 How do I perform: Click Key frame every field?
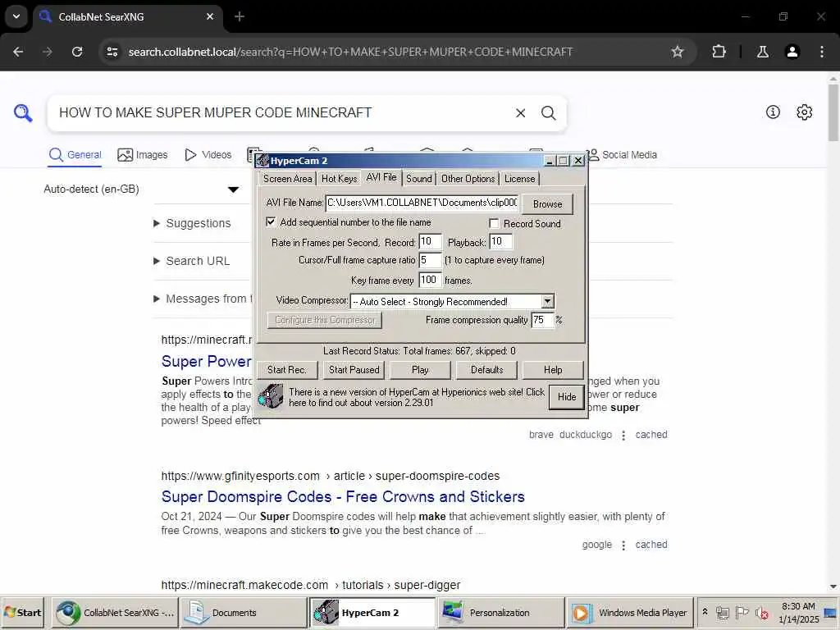(430, 280)
